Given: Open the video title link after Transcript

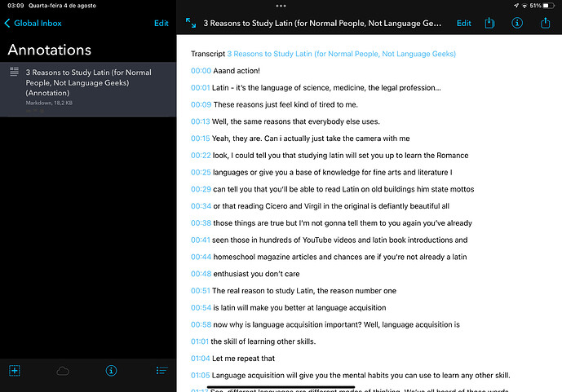Looking at the screenshot, I should 341,54.
